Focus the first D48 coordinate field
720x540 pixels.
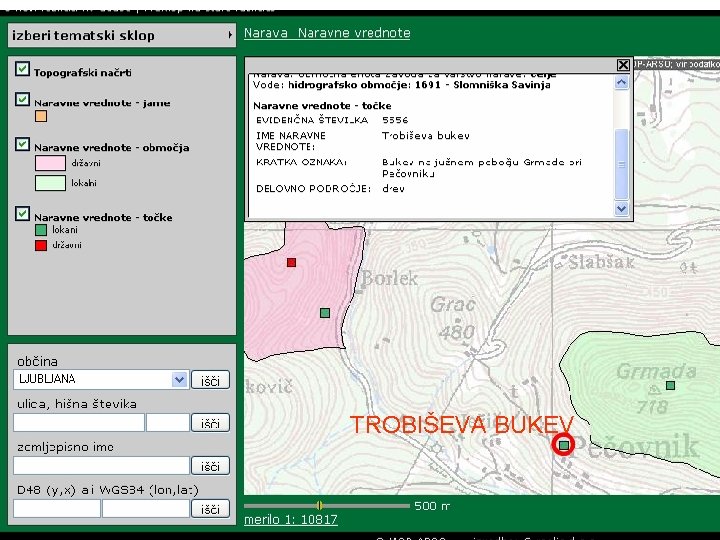coord(57,508)
